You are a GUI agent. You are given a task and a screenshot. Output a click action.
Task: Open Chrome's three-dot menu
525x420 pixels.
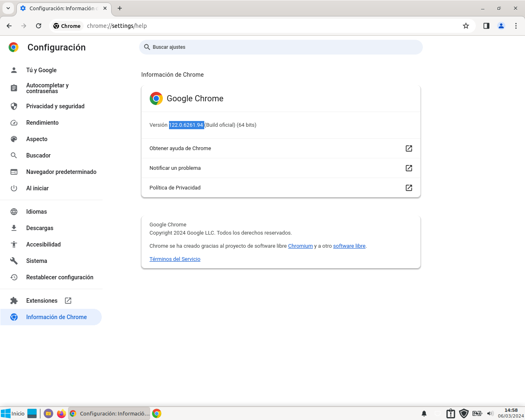click(516, 26)
